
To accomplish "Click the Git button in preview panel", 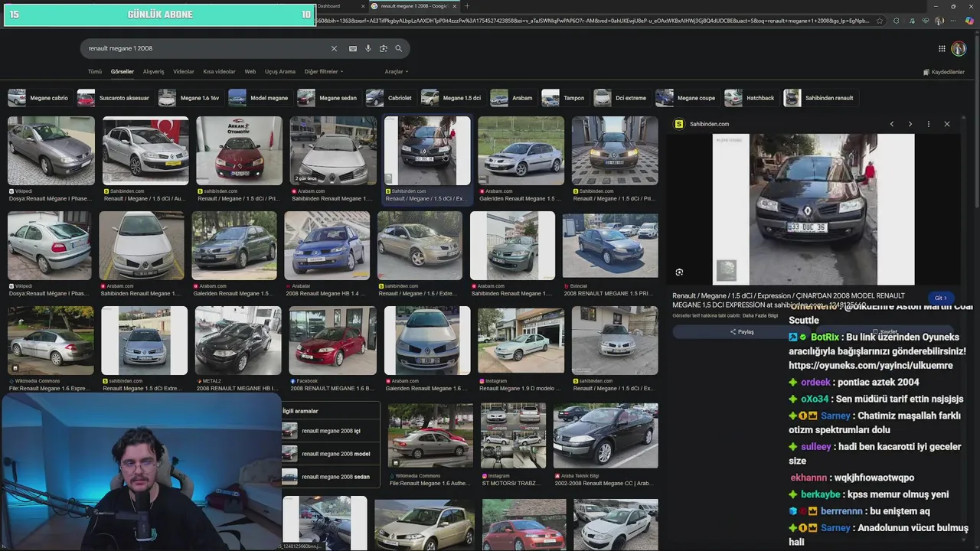I will [941, 298].
